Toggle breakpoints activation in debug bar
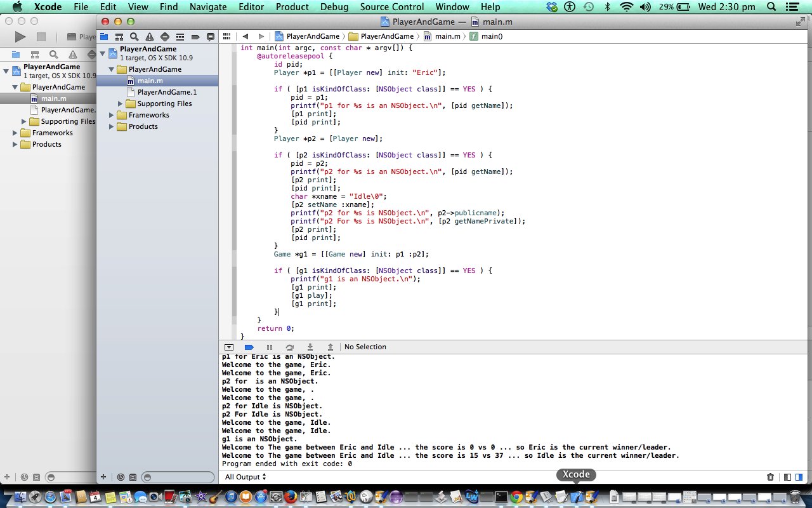This screenshot has width=812, height=508. pos(249,347)
